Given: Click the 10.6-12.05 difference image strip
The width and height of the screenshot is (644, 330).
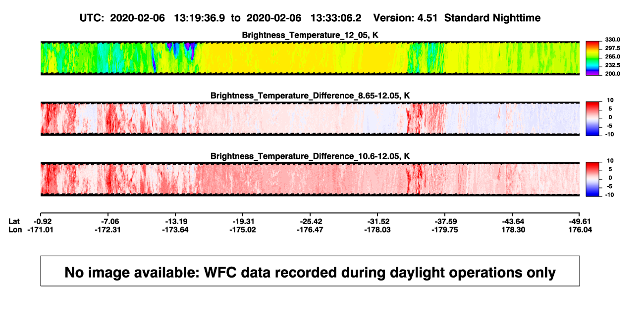Looking at the screenshot, I should point(310,179).
